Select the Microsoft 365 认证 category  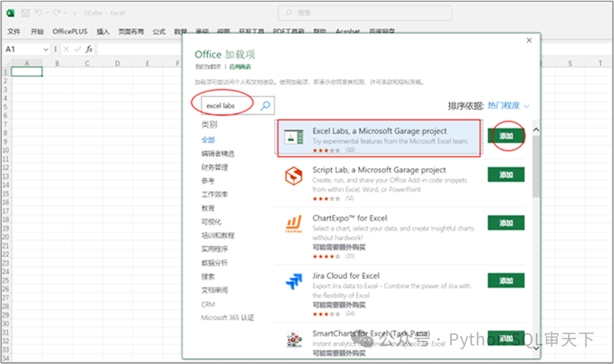tap(227, 317)
